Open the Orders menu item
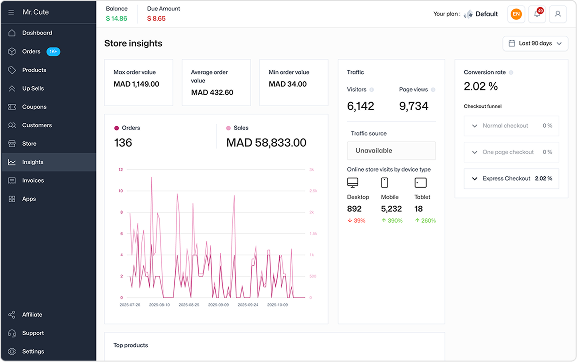This screenshot has height=362, width=577. [x=48, y=51]
